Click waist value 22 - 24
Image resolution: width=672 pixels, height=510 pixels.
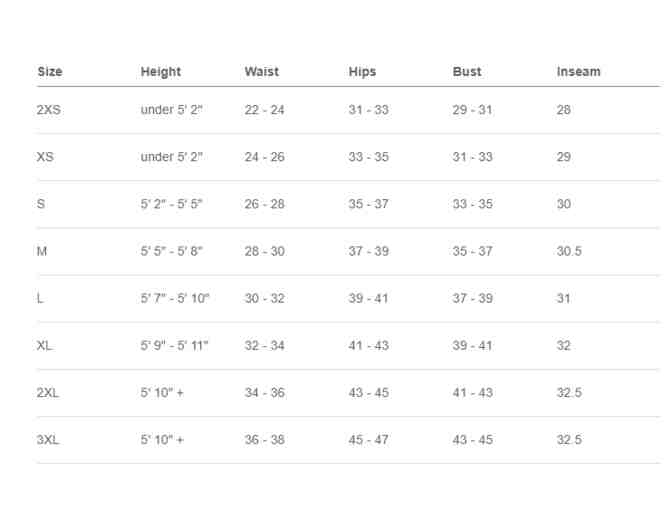pyautogui.click(x=265, y=110)
